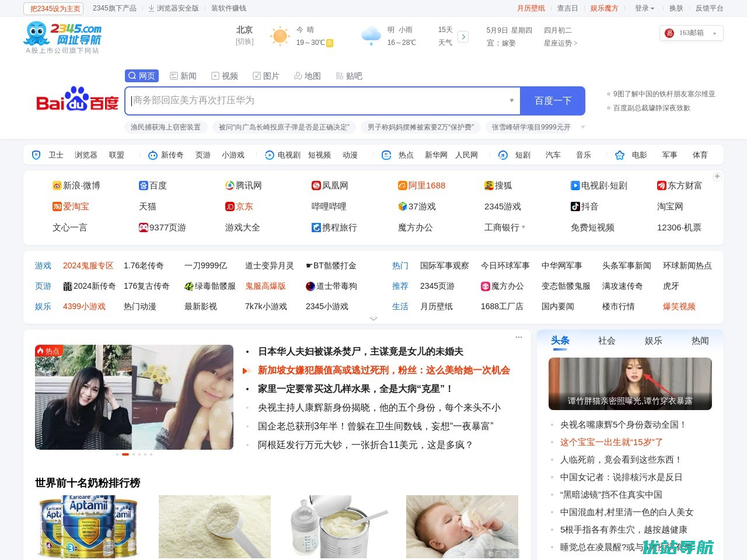Open 37游戏 via its cube icon
747x560 pixels.
(x=403, y=206)
